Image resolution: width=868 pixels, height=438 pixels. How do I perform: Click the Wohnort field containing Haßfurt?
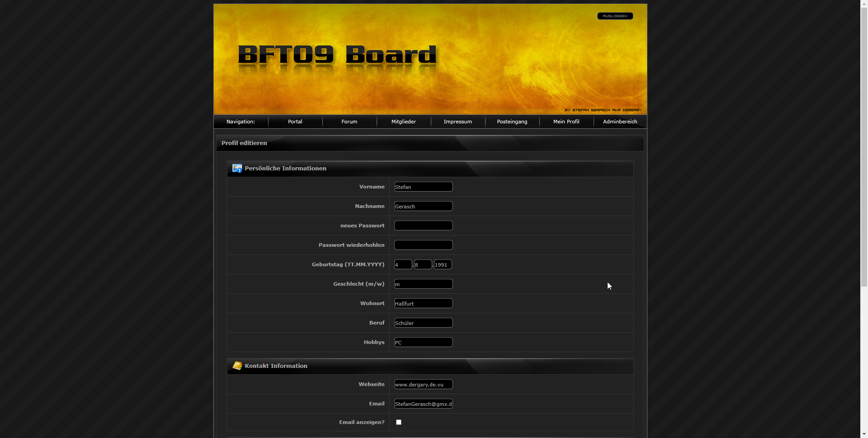pyautogui.click(x=423, y=303)
